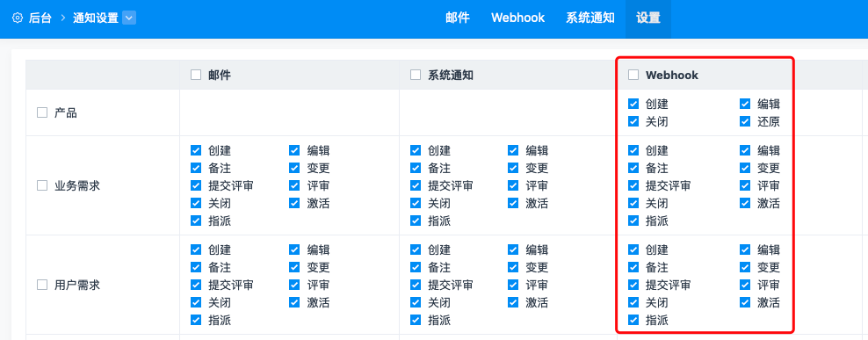This screenshot has height=340, width=868.
Task: Tick the 用户需求 row checkbox
Action: [42, 286]
